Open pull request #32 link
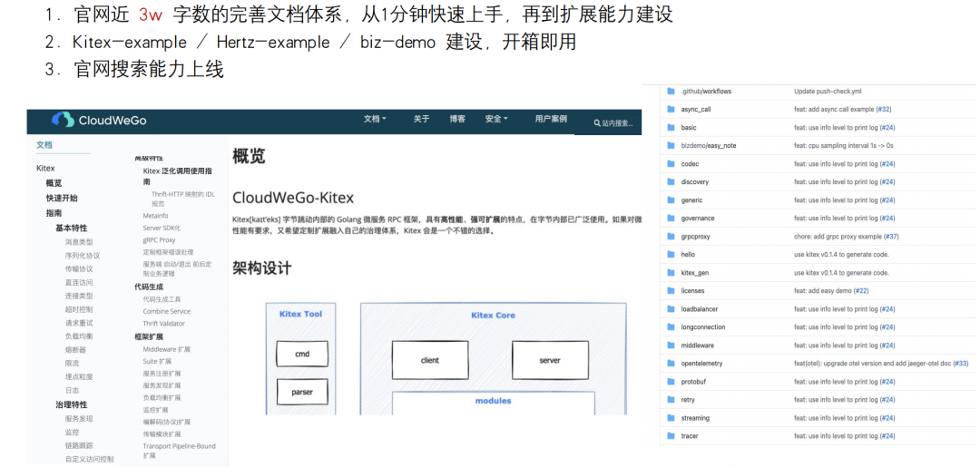 (883, 110)
